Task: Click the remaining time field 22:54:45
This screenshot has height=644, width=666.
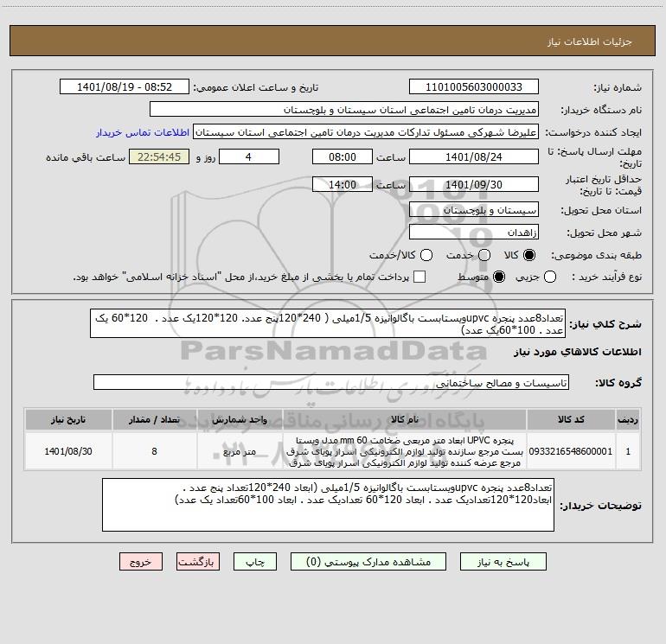Action: [159, 156]
